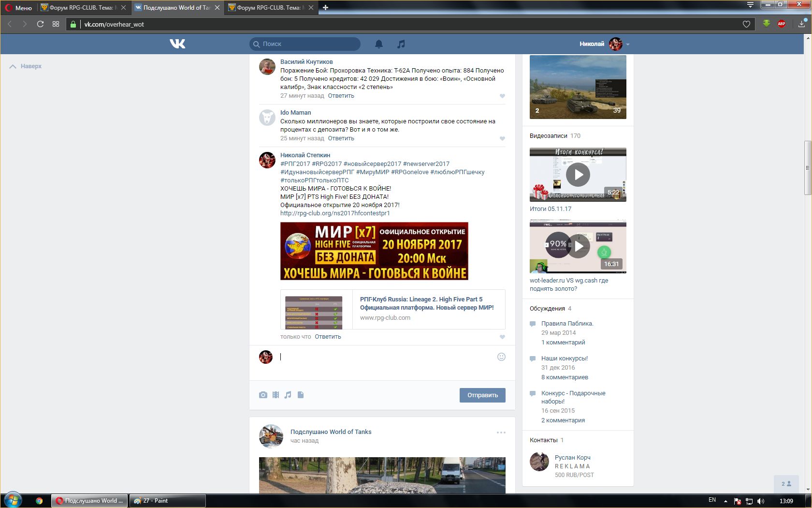Viewport: 812px width, 508px height.
Task: Open the browser downloads icon
Action: point(802,23)
